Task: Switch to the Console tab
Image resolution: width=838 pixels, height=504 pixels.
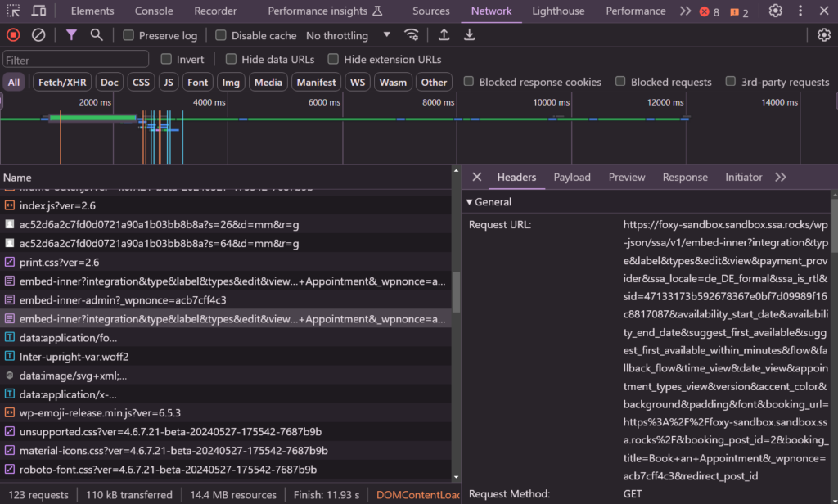Action: pyautogui.click(x=154, y=11)
